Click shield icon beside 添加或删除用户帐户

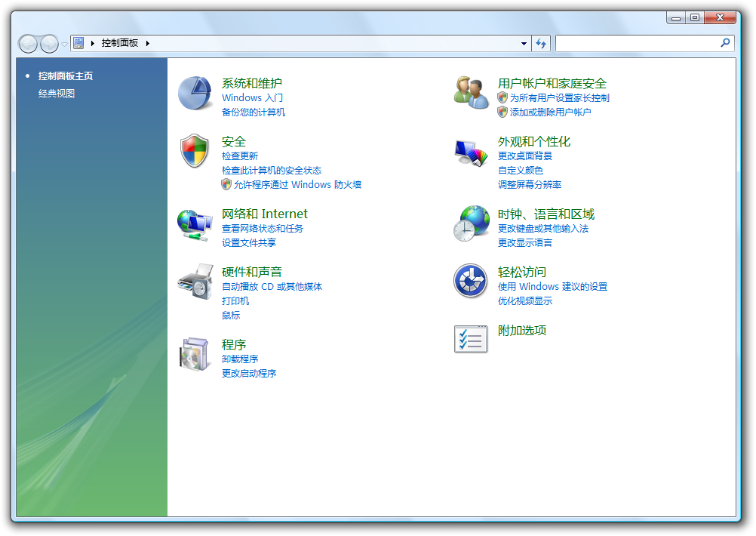click(502, 112)
